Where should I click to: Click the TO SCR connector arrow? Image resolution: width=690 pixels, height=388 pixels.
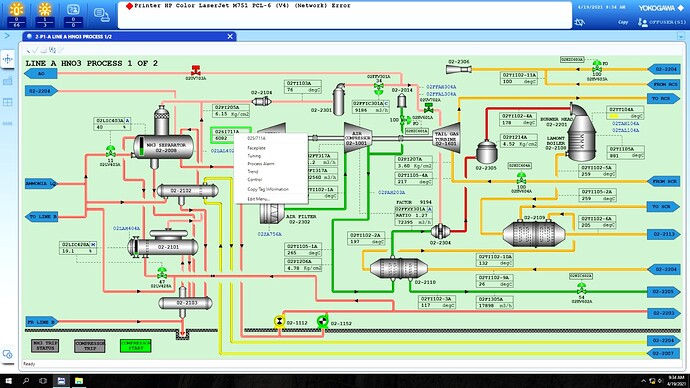pos(664,206)
